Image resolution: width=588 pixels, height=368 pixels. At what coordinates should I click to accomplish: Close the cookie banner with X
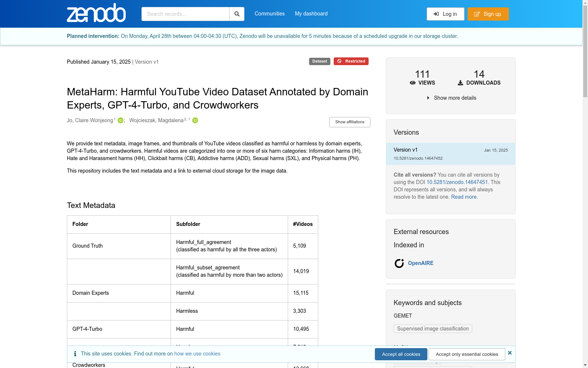(x=510, y=353)
